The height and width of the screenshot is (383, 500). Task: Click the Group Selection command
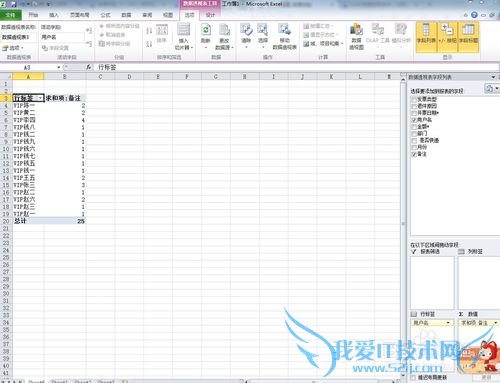tap(119, 26)
